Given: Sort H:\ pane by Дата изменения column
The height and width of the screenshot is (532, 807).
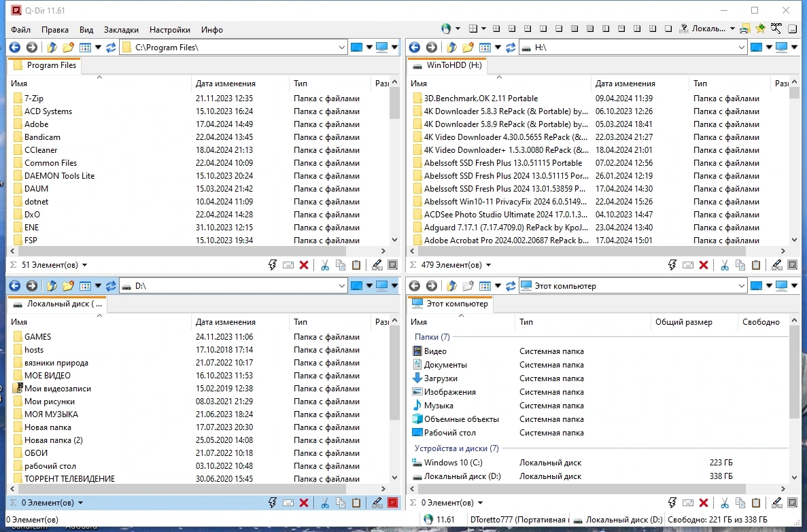Looking at the screenshot, I should pos(639,84).
